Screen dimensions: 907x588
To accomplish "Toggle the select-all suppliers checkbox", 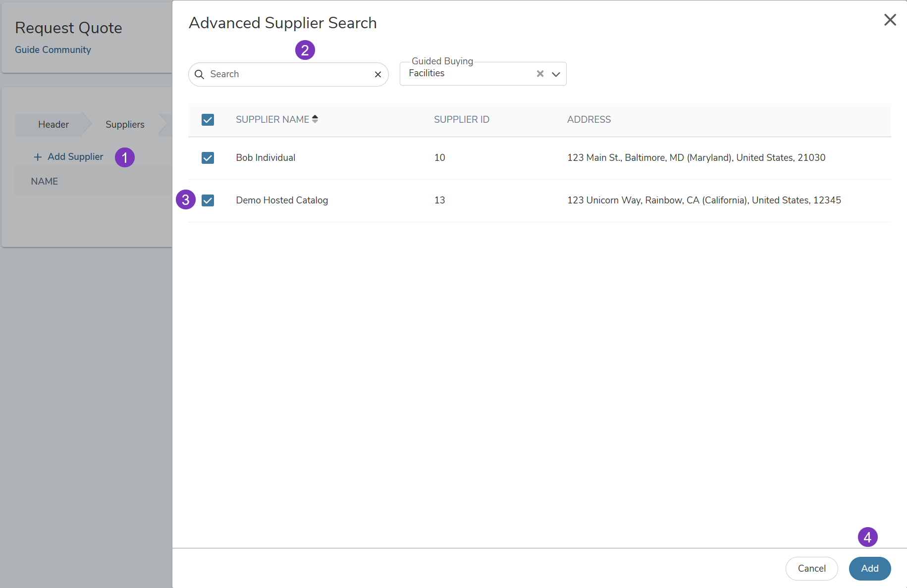I will click(208, 120).
